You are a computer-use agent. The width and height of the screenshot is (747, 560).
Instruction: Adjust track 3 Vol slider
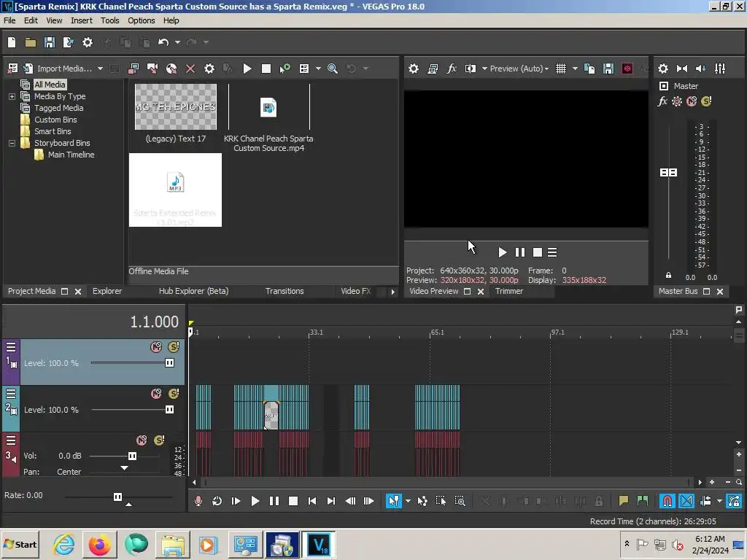pyautogui.click(x=133, y=456)
